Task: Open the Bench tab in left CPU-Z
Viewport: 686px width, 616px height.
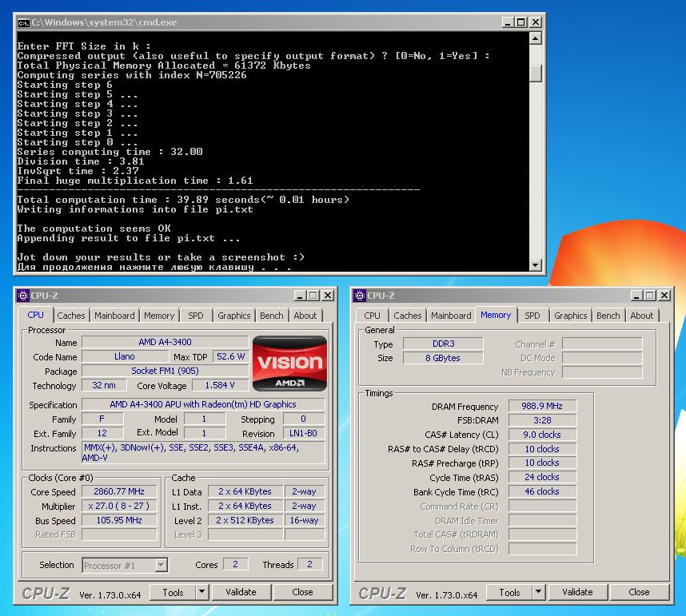Action: point(272,316)
